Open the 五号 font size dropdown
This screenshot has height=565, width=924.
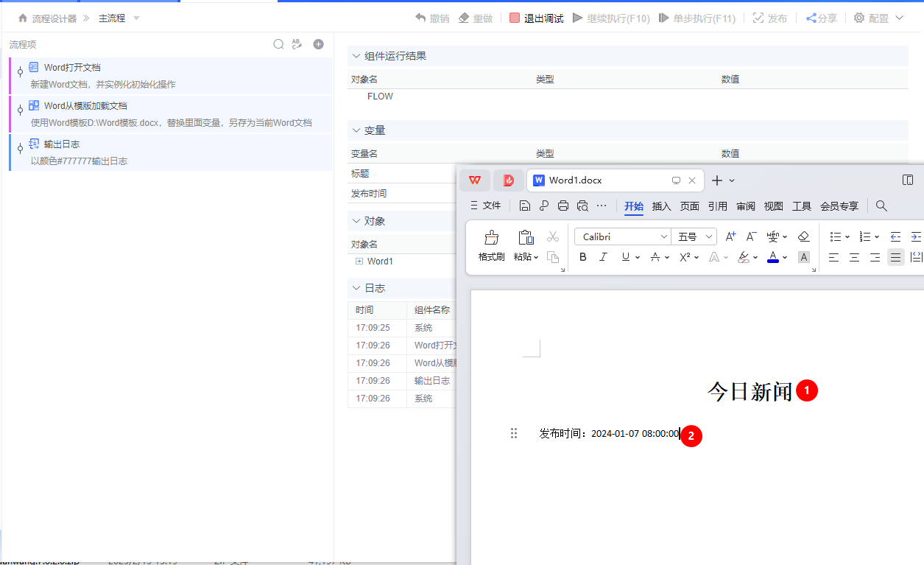tap(708, 236)
